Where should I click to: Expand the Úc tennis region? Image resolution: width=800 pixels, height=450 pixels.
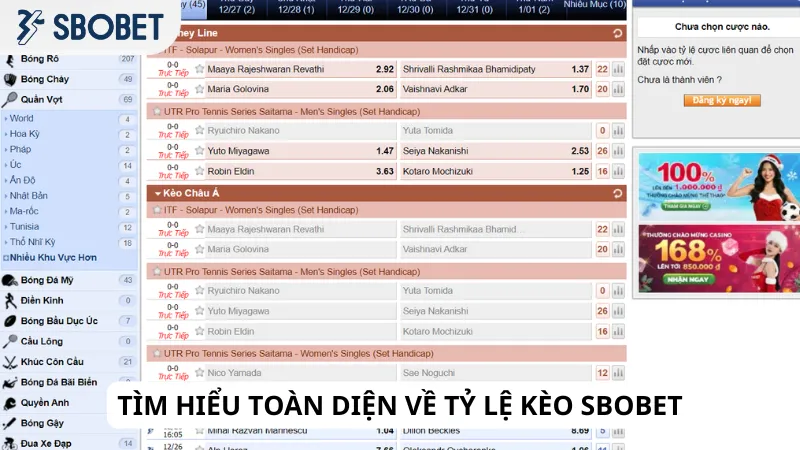[15, 165]
